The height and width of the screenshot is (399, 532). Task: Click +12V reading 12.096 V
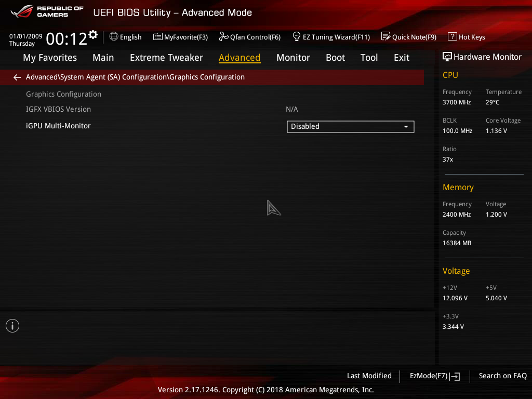coord(455,298)
